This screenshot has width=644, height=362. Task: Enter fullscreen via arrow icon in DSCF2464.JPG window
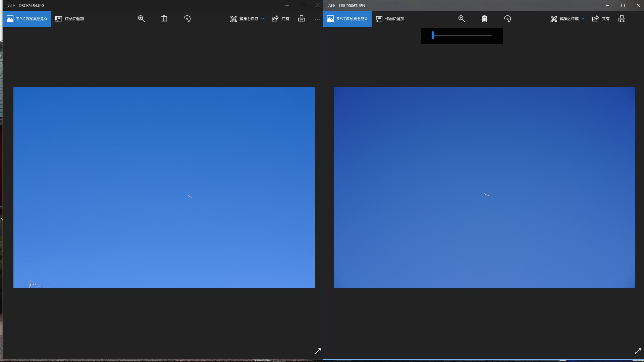coord(318,351)
